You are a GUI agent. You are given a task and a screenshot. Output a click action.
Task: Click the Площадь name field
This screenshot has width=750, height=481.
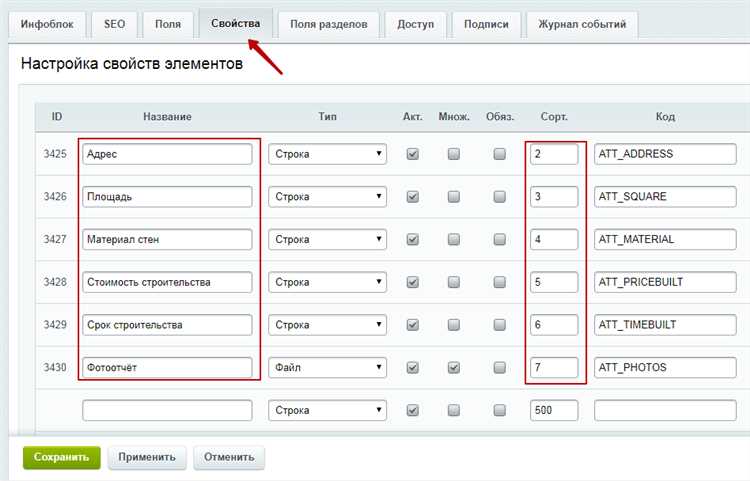(167, 197)
